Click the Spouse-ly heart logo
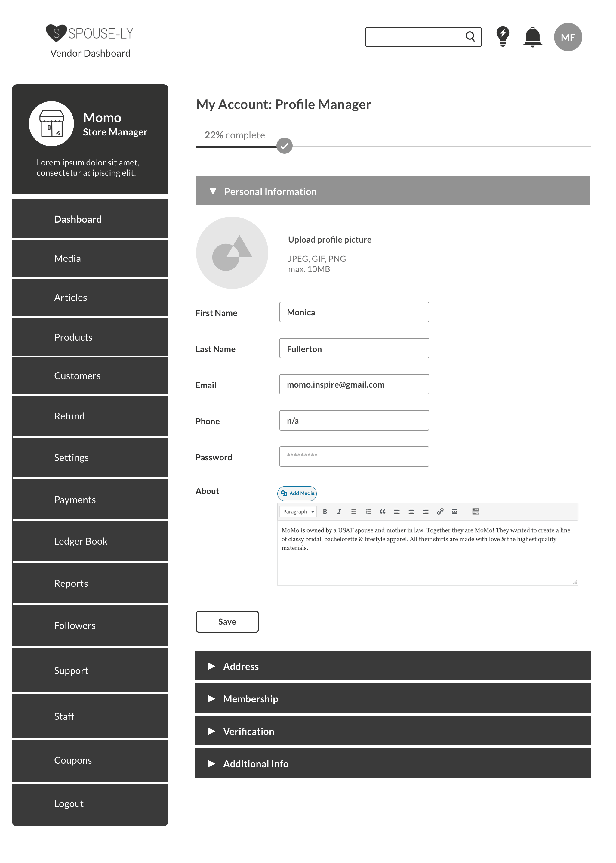This screenshot has width=616, height=863. tap(56, 33)
